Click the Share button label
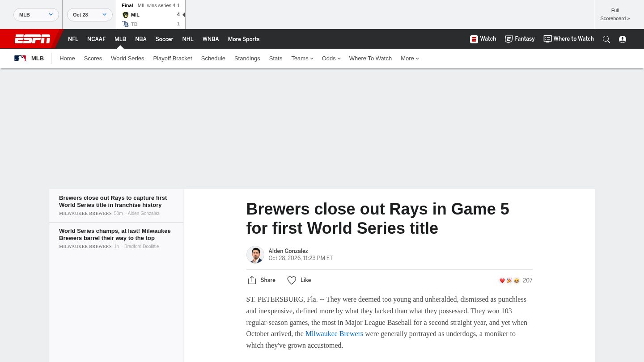The image size is (644, 362). click(x=268, y=280)
